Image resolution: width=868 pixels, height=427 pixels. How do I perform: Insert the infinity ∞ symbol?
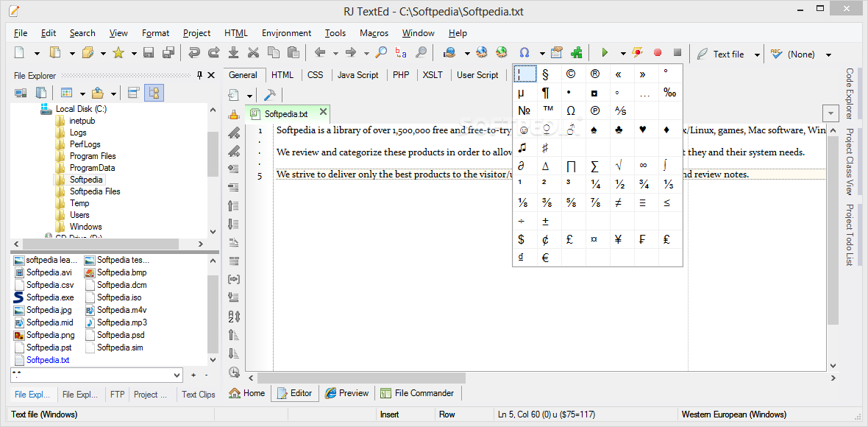[x=643, y=165]
